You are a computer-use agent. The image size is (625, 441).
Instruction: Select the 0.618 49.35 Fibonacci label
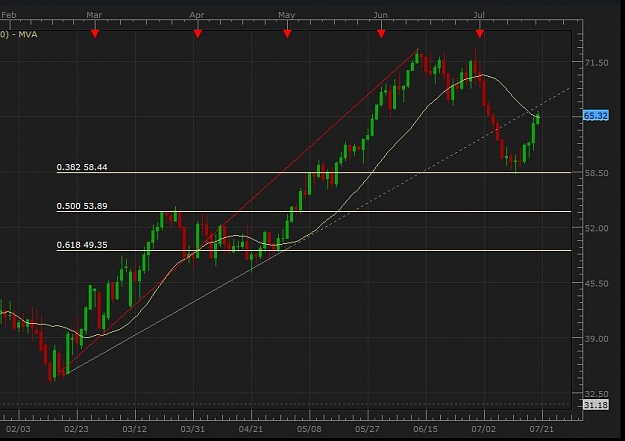(82, 245)
